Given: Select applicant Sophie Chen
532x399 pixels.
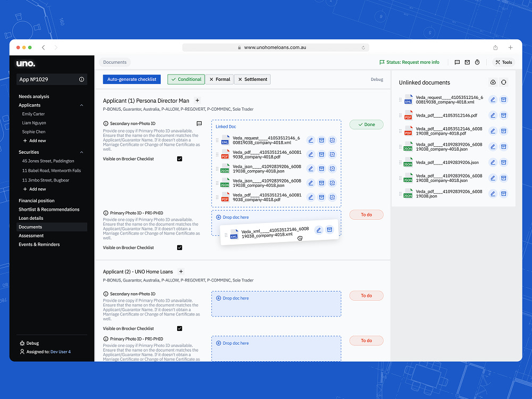Looking at the screenshot, I should pyautogui.click(x=34, y=131).
